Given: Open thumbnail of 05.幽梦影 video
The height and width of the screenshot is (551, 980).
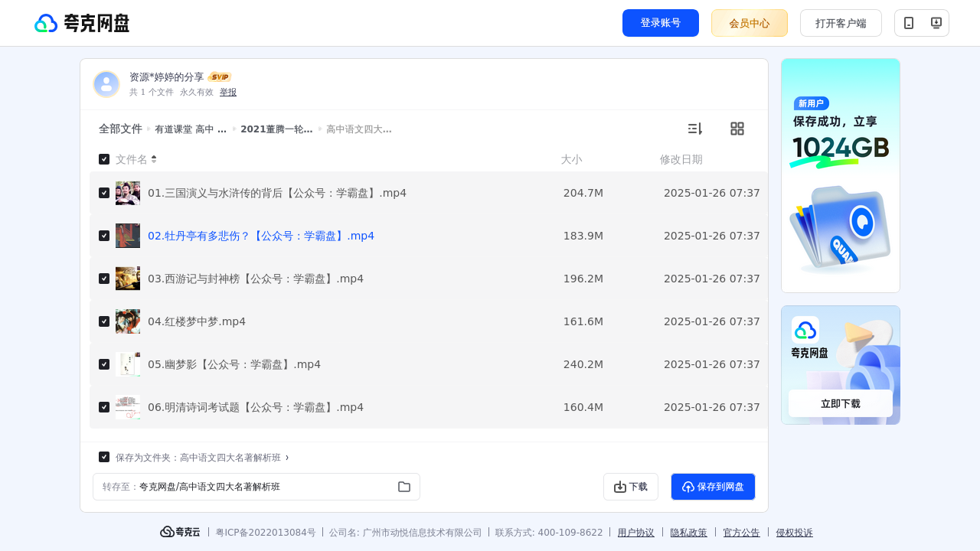Looking at the screenshot, I should click(x=128, y=364).
